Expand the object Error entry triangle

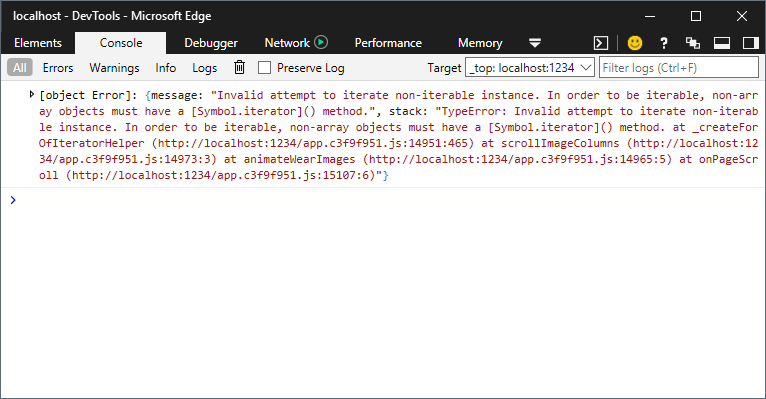(31, 95)
